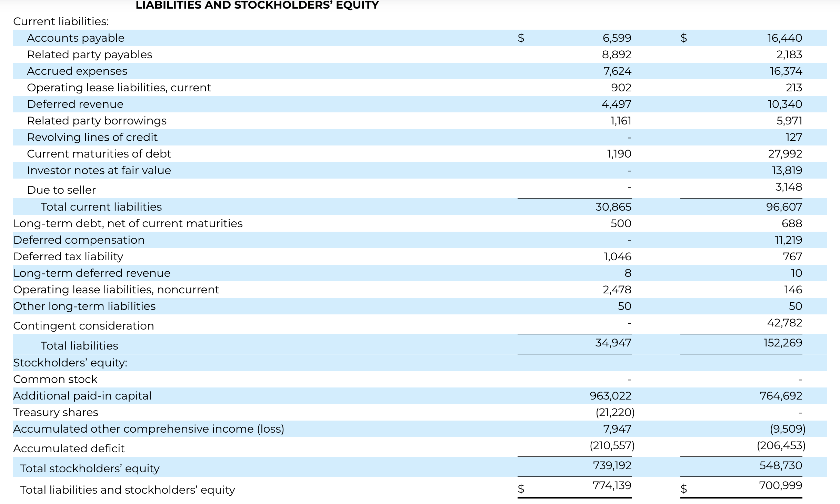Image resolution: width=840 pixels, height=504 pixels.
Task: Click the Deferred revenue row label
Action: [x=75, y=104]
